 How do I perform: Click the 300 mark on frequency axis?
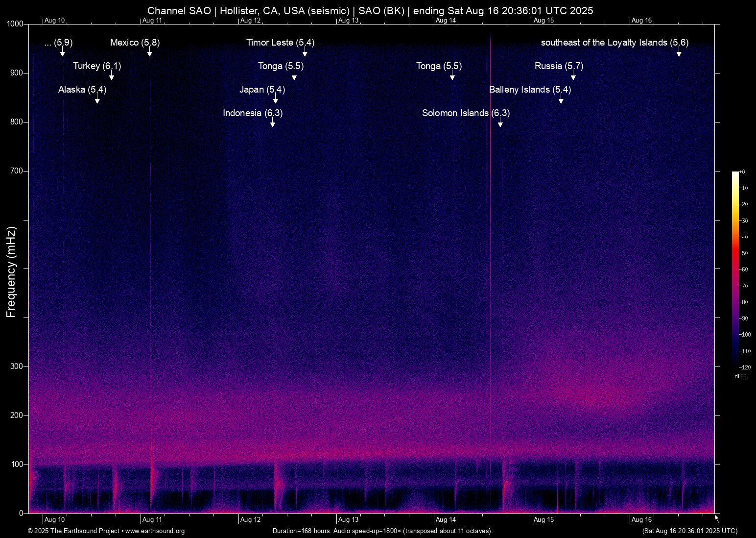click(x=17, y=367)
